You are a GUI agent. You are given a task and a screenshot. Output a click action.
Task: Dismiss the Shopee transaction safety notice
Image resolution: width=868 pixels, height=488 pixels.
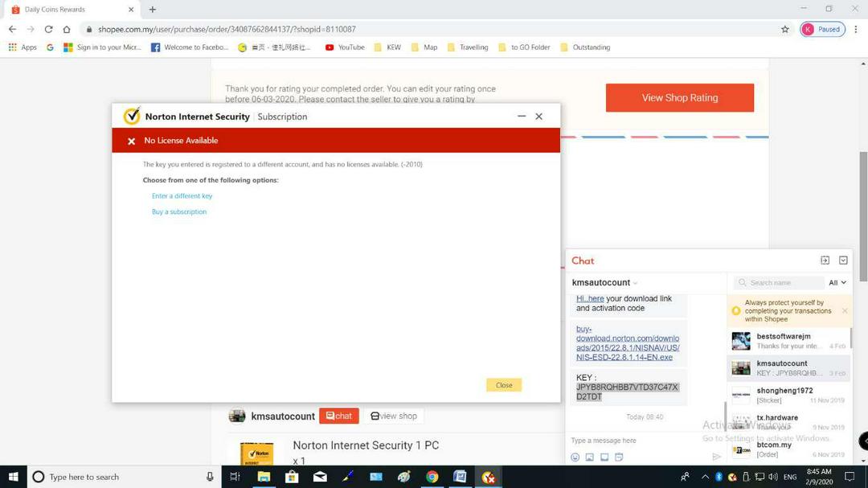pos(845,311)
